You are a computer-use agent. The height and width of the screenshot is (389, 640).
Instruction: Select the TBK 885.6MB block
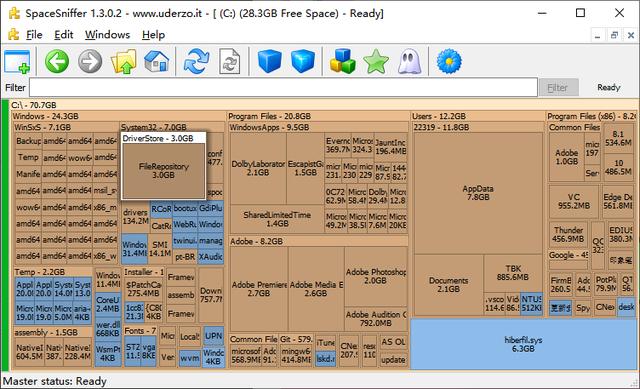[x=513, y=273]
